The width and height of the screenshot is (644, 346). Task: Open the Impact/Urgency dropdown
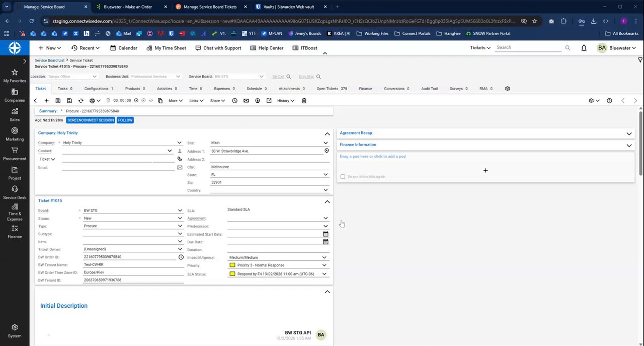pyautogui.click(x=324, y=257)
